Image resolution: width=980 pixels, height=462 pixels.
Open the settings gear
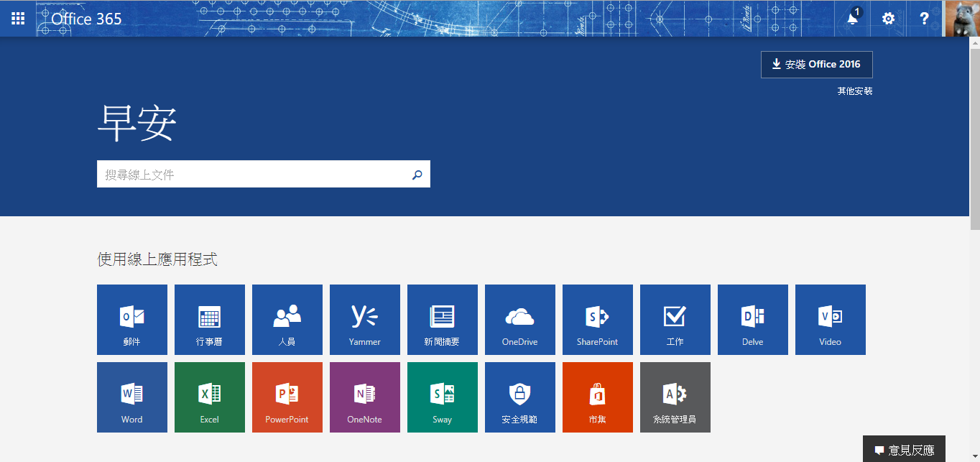[889, 18]
